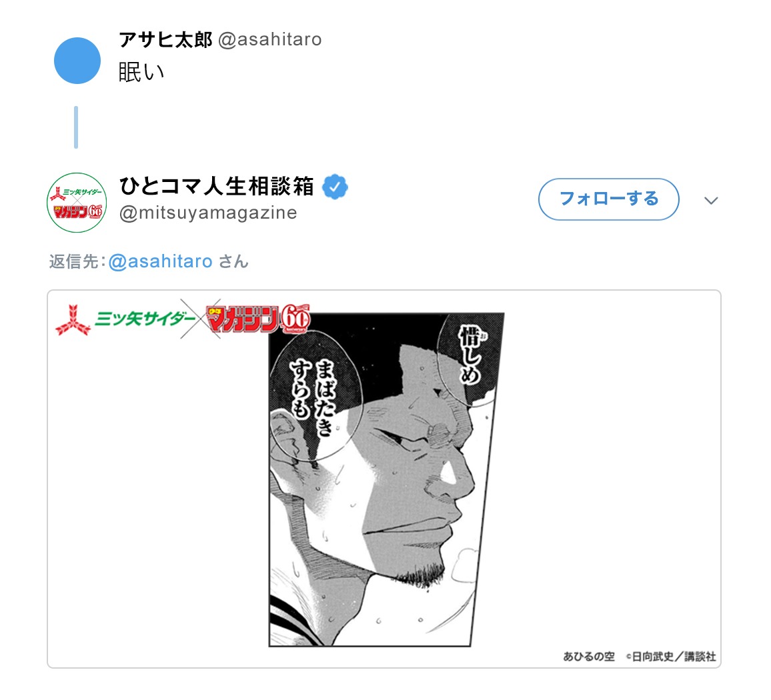The height and width of the screenshot is (700, 771).
Task: Click the フォローする button
Action: tap(609, 199)
